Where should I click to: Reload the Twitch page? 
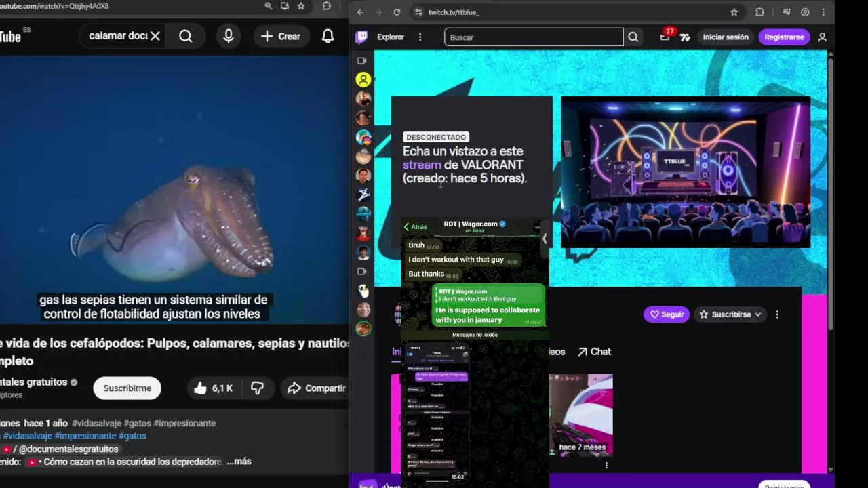click(x=397, y=12)
